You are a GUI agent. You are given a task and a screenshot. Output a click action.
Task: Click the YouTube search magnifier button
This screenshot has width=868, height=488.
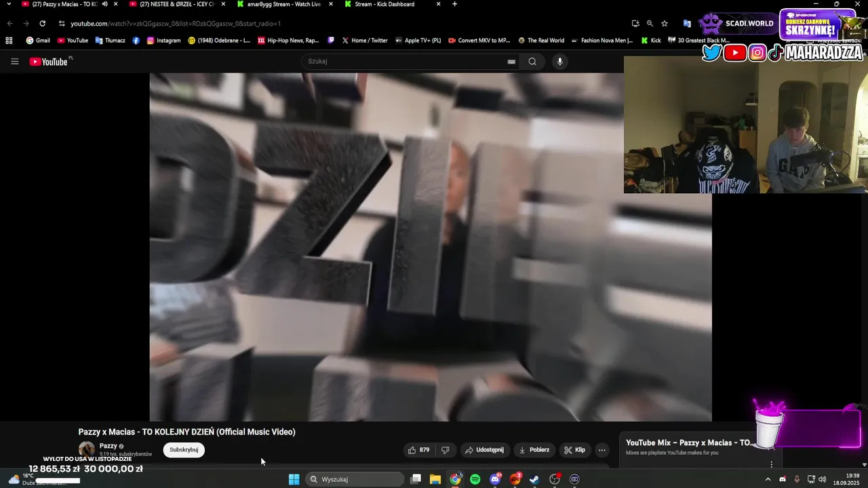(x=532, y=62)
